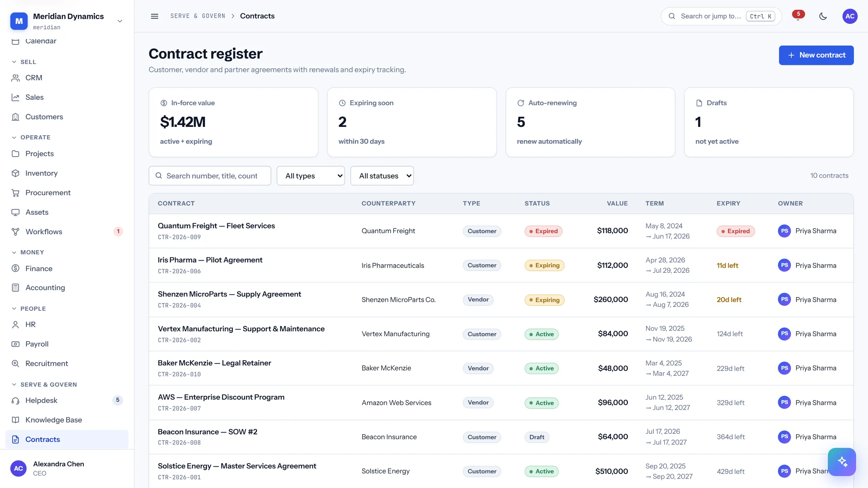Open the Sales chart icon
868x488 pixels.
[x=15, y=97]
